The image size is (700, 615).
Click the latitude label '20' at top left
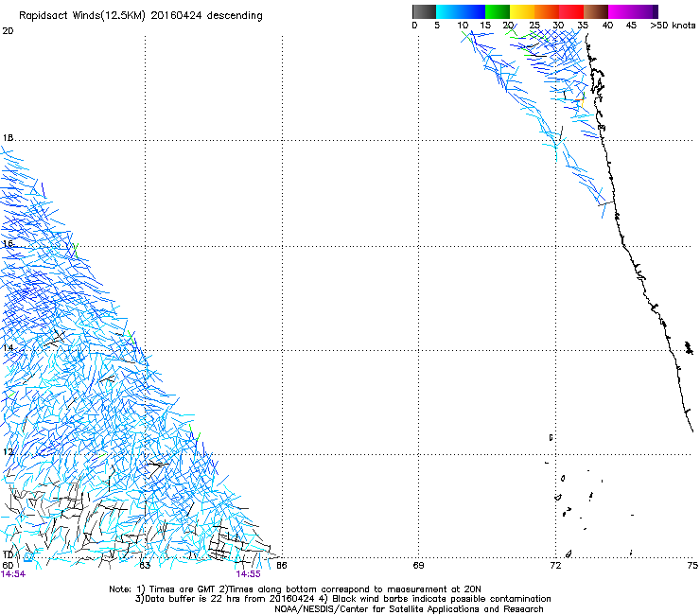[x=8, y=31]
